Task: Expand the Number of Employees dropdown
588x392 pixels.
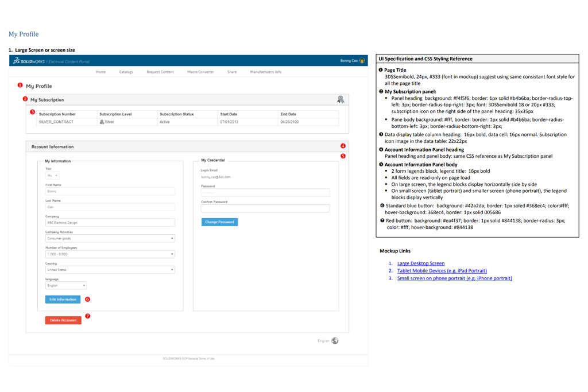Action: 110,254
